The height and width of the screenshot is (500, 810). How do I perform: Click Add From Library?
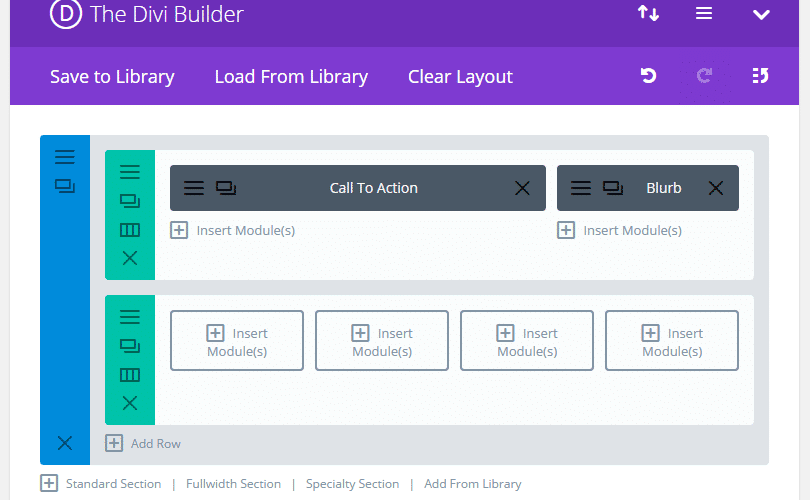pyautogui.click(x=473, y=484)
